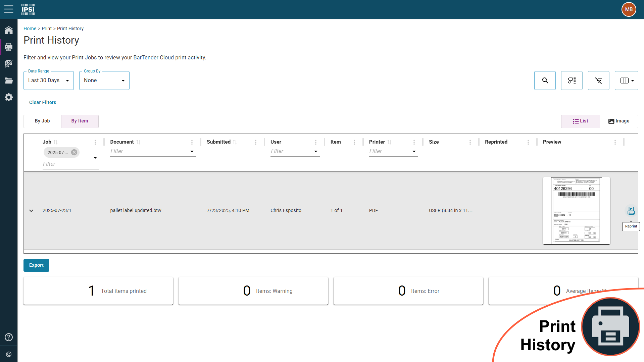Open the help question mark icon
644x362 pixels.
9,337
